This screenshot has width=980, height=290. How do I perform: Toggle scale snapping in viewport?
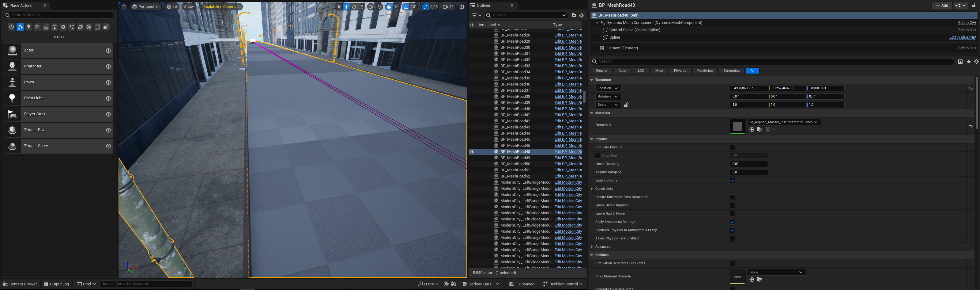click(425, 7)
